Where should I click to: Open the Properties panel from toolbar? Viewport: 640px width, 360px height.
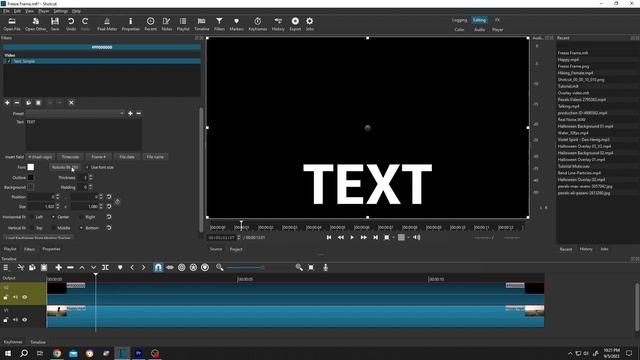131,24
